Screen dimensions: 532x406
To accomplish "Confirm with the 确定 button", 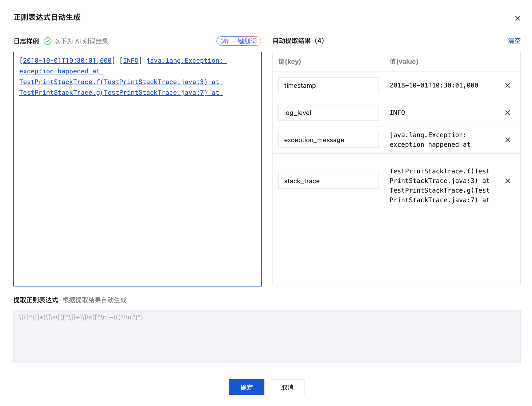I will coord(246,387).
